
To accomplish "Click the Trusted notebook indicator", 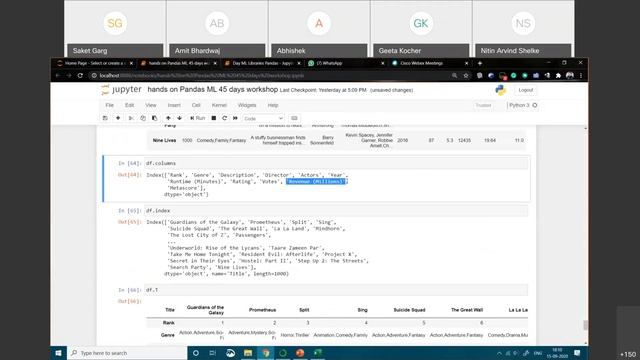I will [483, 105].
